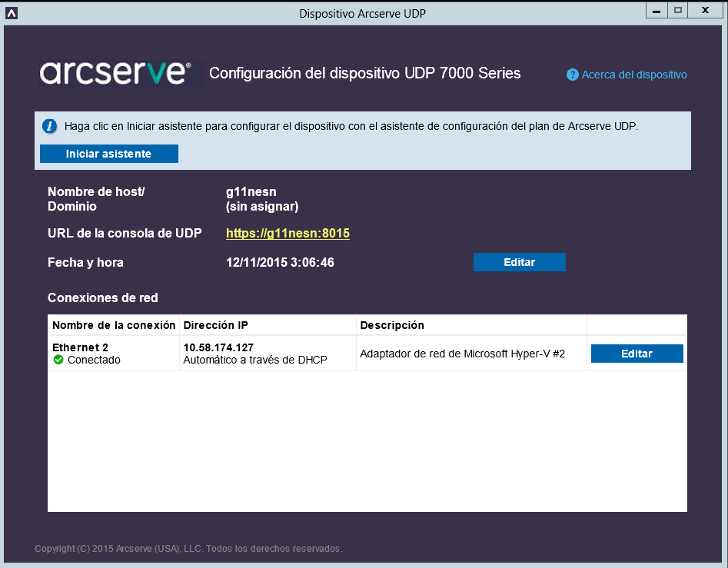Select the Ethernet 2 connection name
The image size is (728, 568).
pos(80,347)
